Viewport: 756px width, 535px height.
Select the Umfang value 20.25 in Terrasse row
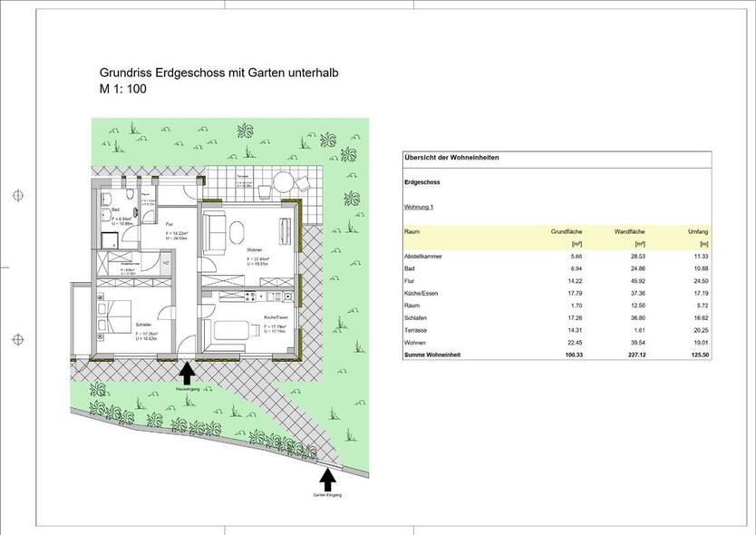(702, 330)
